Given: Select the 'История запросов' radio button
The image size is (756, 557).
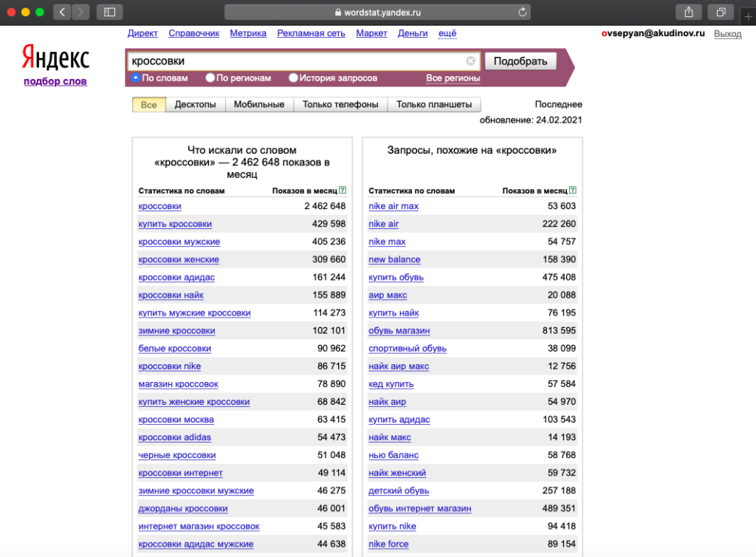Looking at the screenshot, I should [x=292, y=78].
